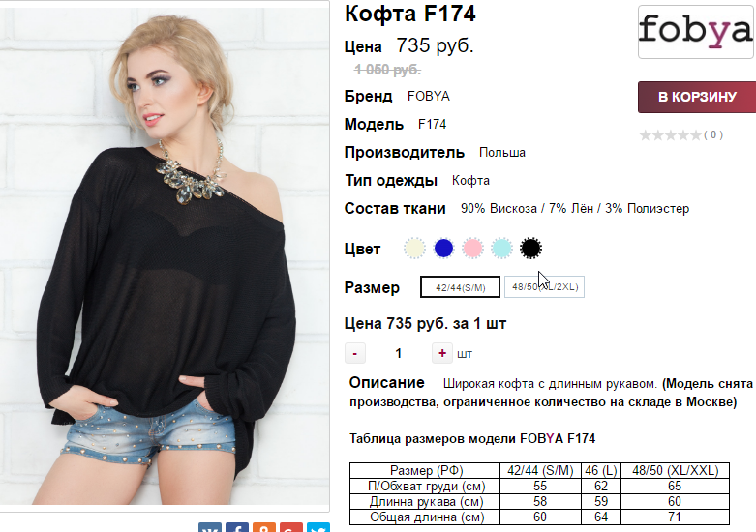Screen dimensions: 756x532
Task: Open the product photo of black sweater
Action: [165, 255]
